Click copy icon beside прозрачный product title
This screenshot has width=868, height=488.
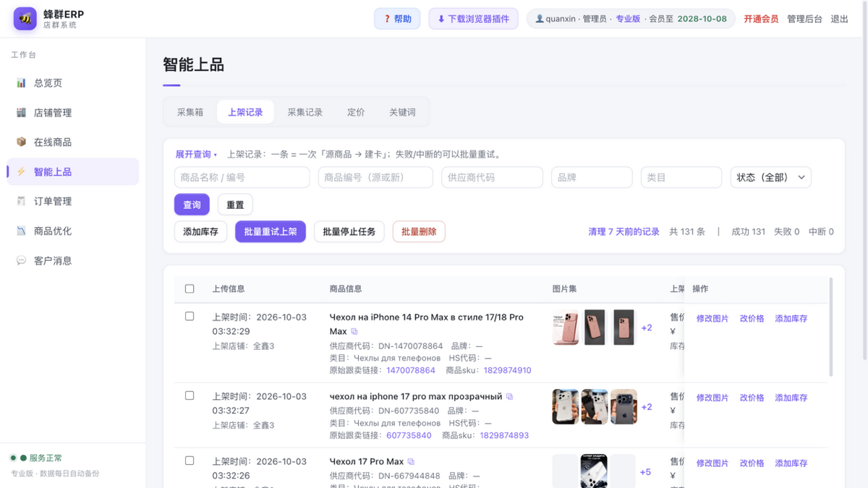click(510, 397)
